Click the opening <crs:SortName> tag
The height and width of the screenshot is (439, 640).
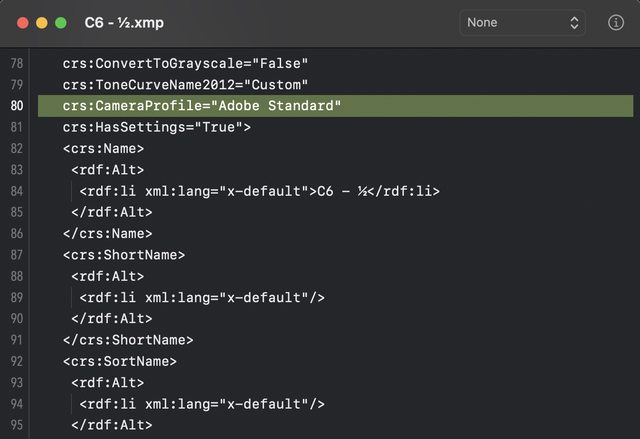[x=119, y=361]
